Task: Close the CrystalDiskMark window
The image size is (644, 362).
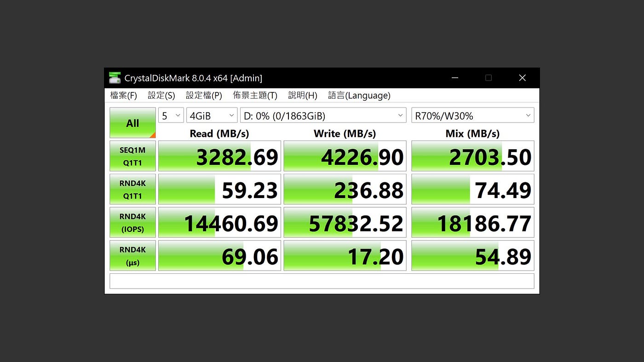Action: click(522, 78)
